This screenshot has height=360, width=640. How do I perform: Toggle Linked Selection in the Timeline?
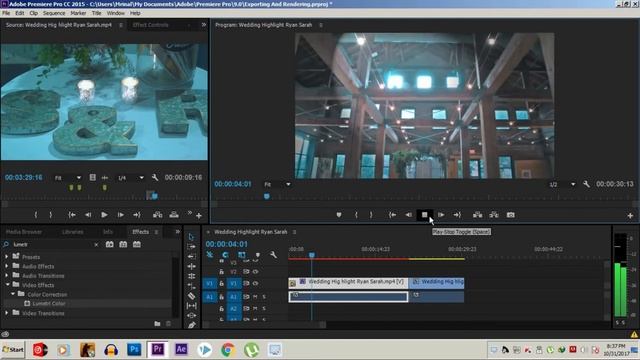click(242, 255)
